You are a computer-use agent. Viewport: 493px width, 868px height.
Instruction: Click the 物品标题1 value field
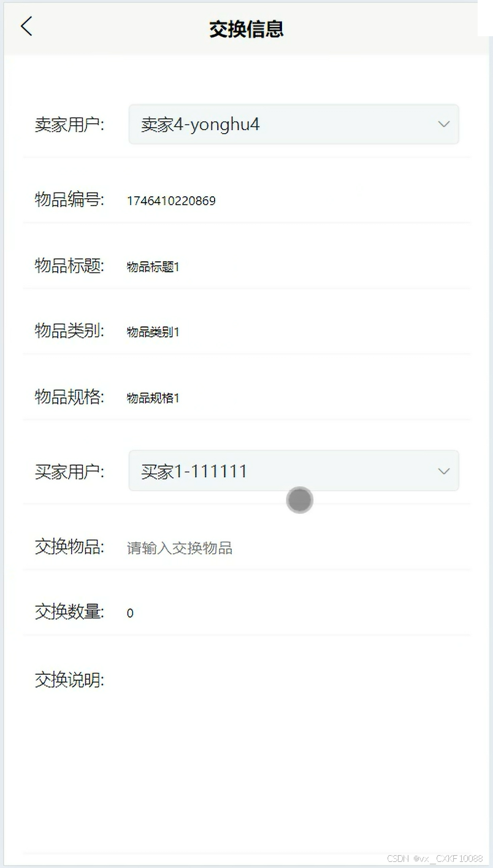[x=153, y=267]
